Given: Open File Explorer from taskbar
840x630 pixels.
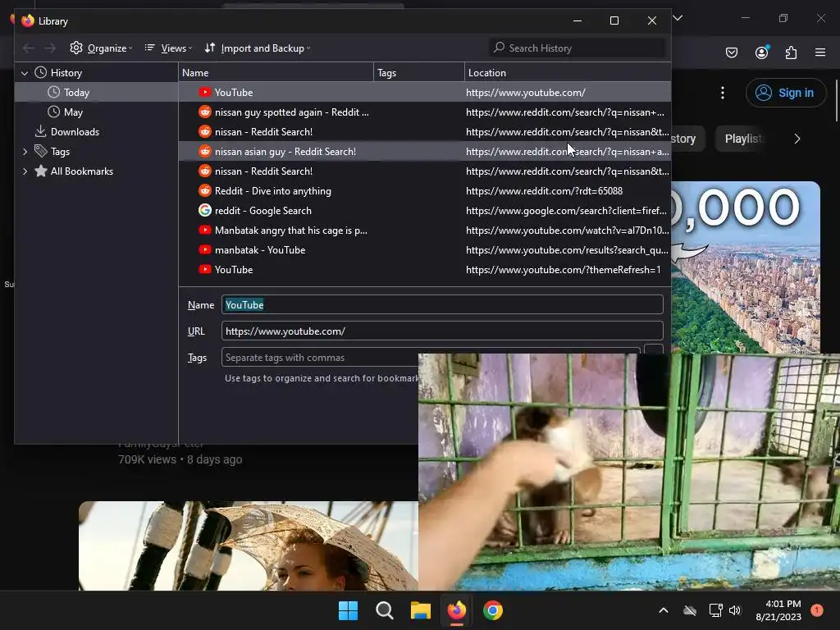Looking at the screenshot, I should (421, 610).
